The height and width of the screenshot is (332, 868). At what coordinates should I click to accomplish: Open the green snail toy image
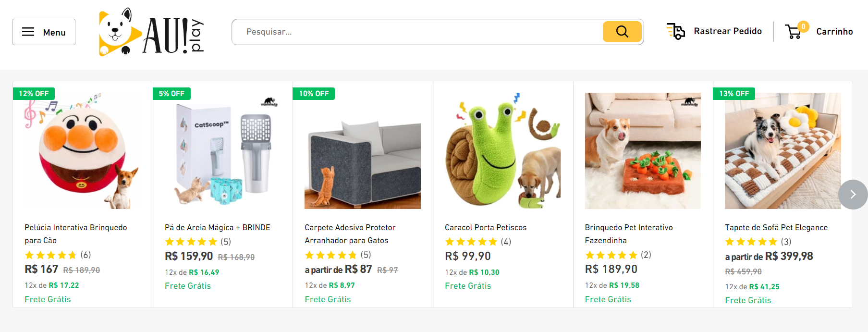[x=503, y=151]
